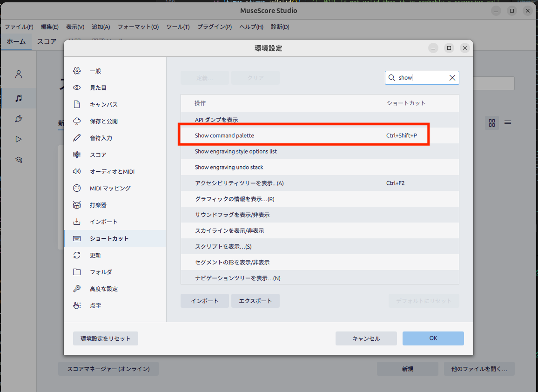Clear the search field with X icon
The width and height of the screenshot is (538, 392).
click(452, 78)
